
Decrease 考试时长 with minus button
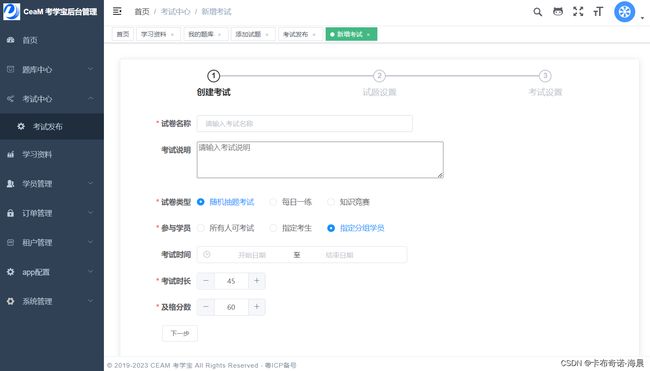tap(206, 281)
